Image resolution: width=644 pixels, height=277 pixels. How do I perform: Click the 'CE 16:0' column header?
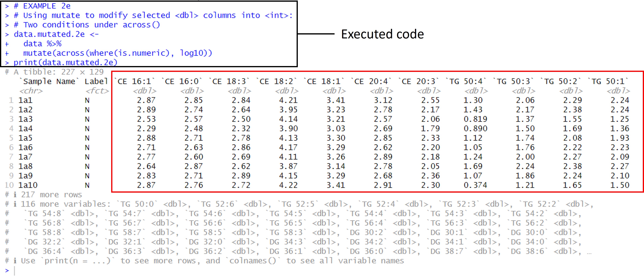coord(182,81)
